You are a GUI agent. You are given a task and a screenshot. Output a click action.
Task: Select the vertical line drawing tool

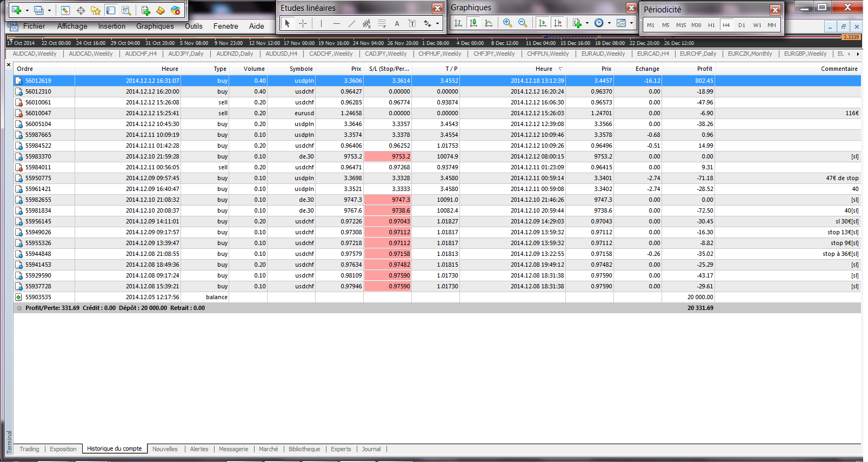pyautogui.click(x=321, y=23)
